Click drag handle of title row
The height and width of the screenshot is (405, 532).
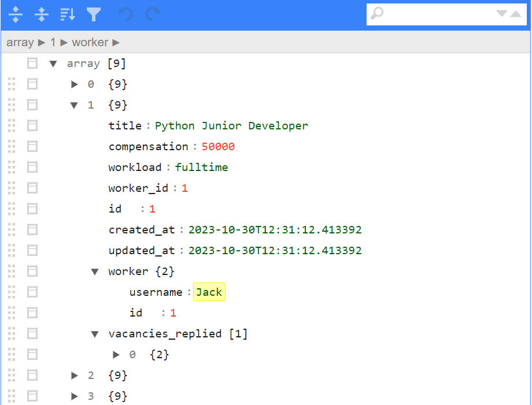tap(12, 126)
